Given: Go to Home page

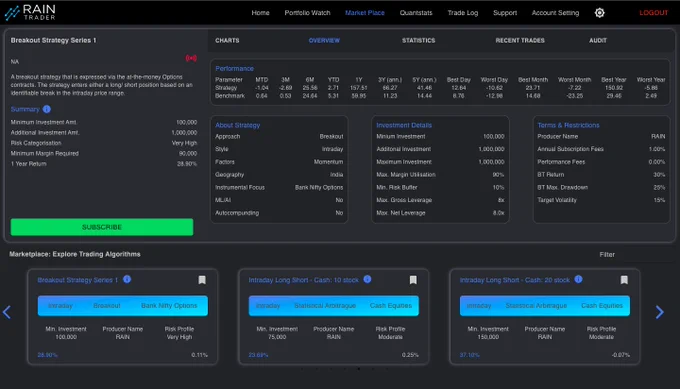Looking at the screenshot, I should [x=260, y=13].
